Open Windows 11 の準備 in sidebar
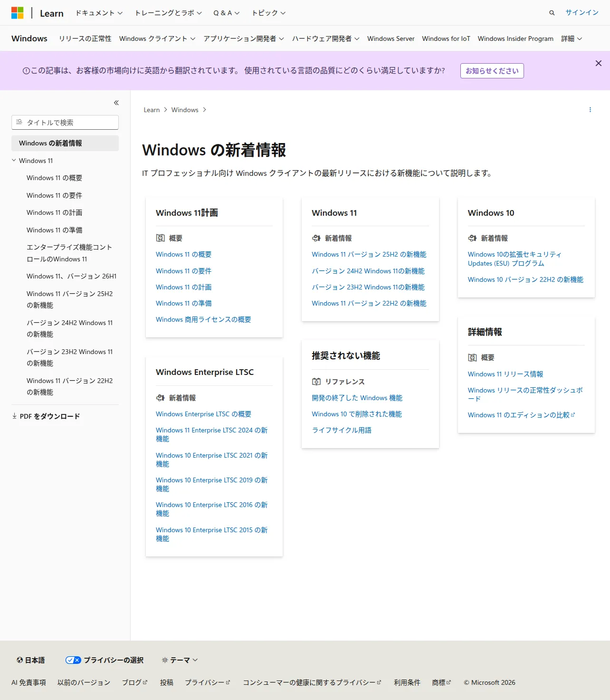Image resolution: width=610 pixels, height=700 pixels. pyautogui.click(x=54, y=230)
